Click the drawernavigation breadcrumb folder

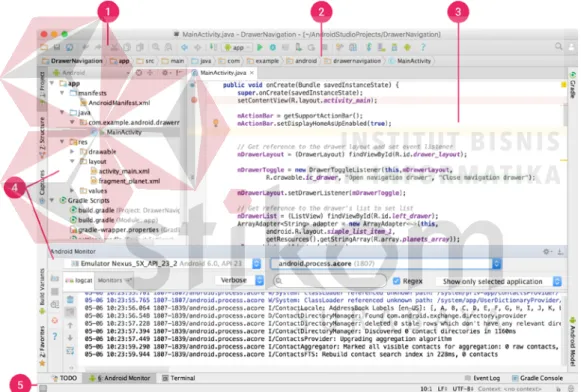coord(353,61)
